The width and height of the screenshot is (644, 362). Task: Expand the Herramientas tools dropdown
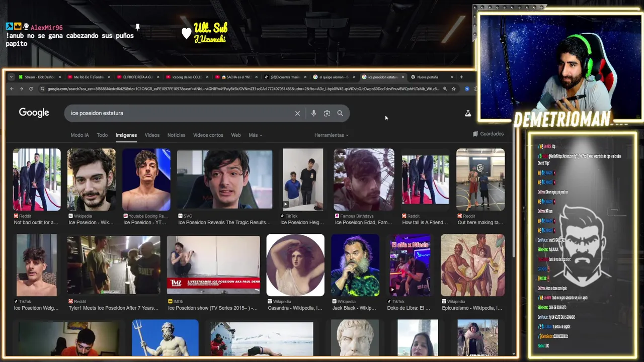pyautogui.click(x=331, y=135)
